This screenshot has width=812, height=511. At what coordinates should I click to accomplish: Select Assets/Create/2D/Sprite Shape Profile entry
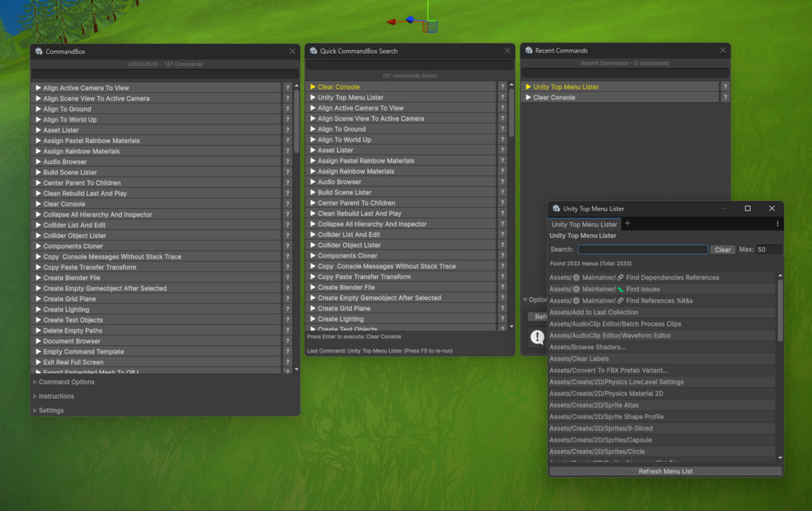662,417
